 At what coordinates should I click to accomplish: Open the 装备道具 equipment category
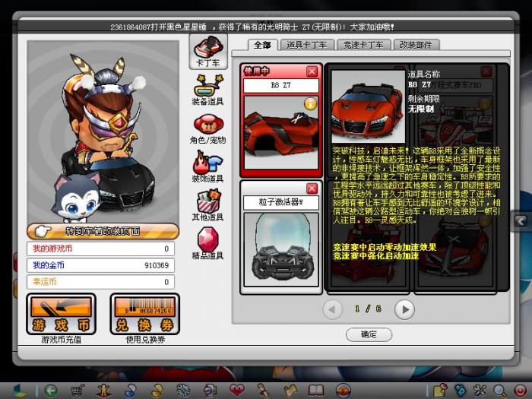(208, 90)
